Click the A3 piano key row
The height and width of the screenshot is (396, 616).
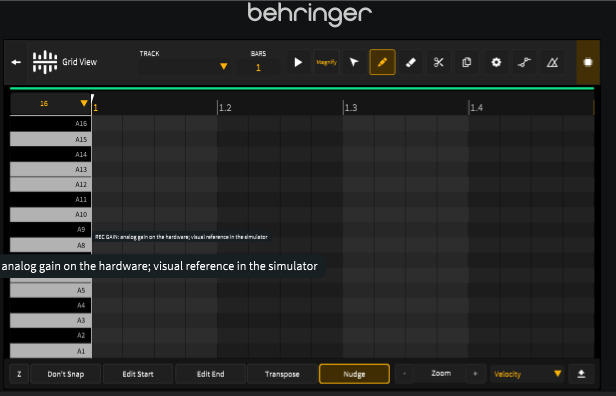50,320
